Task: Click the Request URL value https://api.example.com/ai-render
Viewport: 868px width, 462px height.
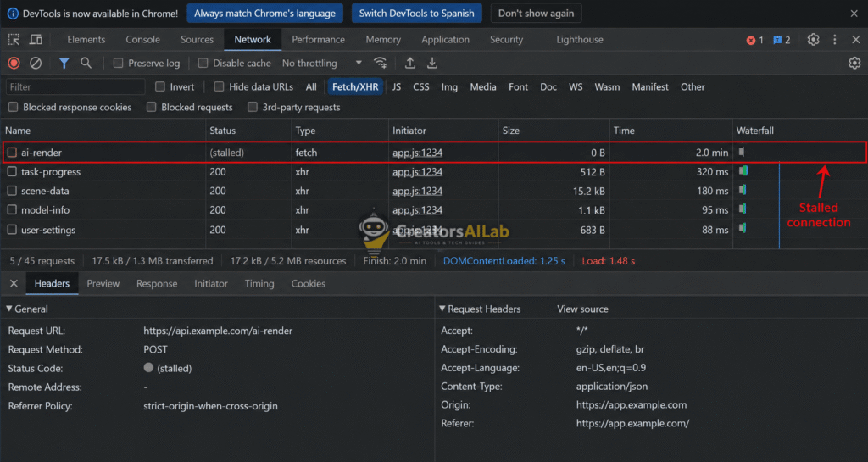Action: 218,331
